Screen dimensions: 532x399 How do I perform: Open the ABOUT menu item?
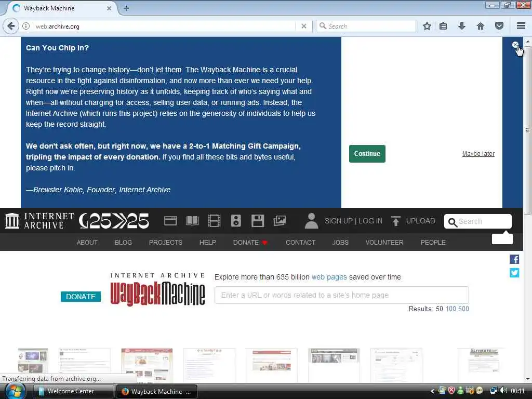87,242
